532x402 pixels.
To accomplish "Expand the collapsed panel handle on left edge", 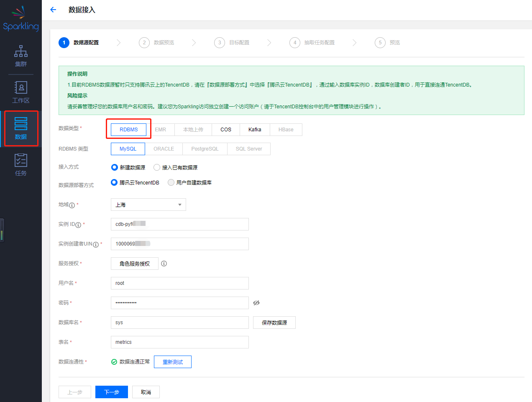I will point(2,230).
